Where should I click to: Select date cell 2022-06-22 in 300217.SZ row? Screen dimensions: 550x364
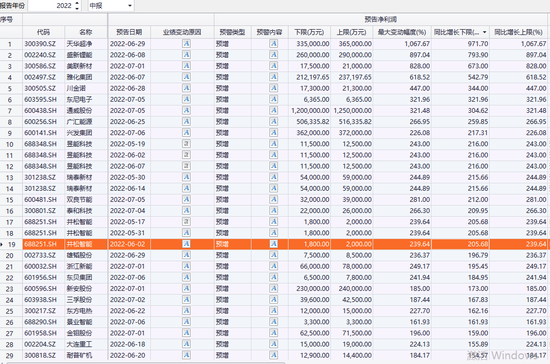(129, 311)
